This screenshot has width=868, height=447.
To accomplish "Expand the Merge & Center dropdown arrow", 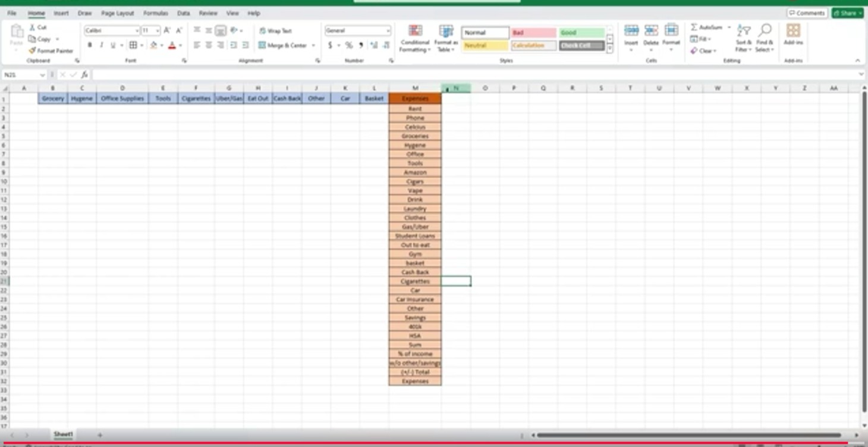I will (313, 46).
